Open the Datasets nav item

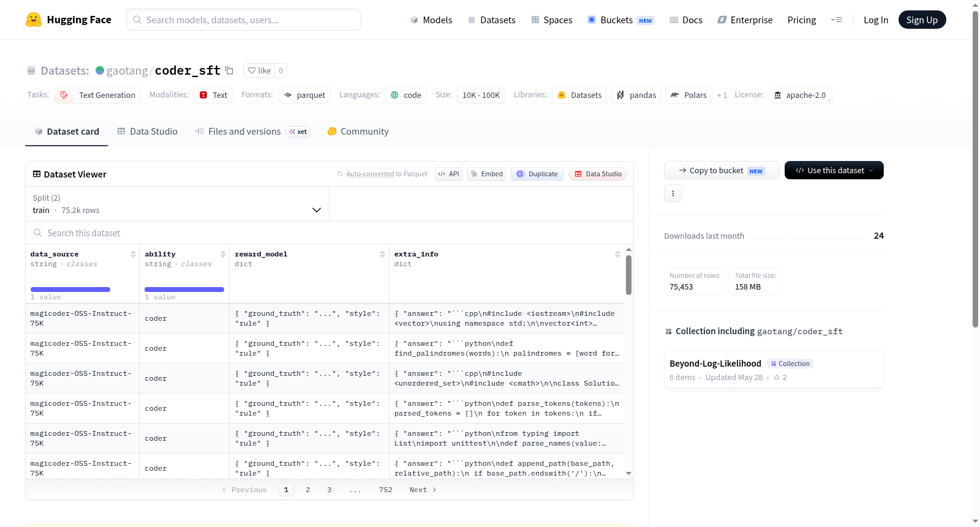[x=491, y=20]
